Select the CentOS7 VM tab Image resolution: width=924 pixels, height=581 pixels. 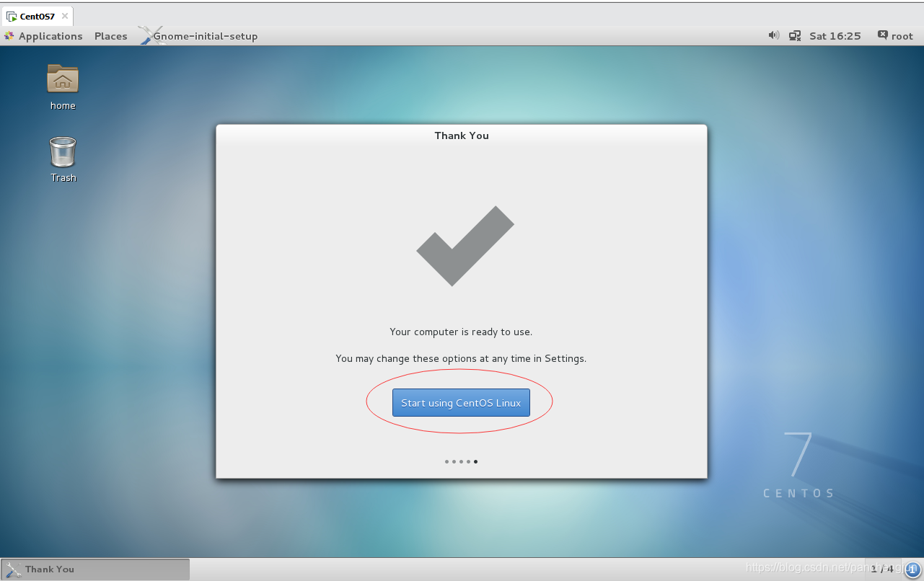click(37, 16)
